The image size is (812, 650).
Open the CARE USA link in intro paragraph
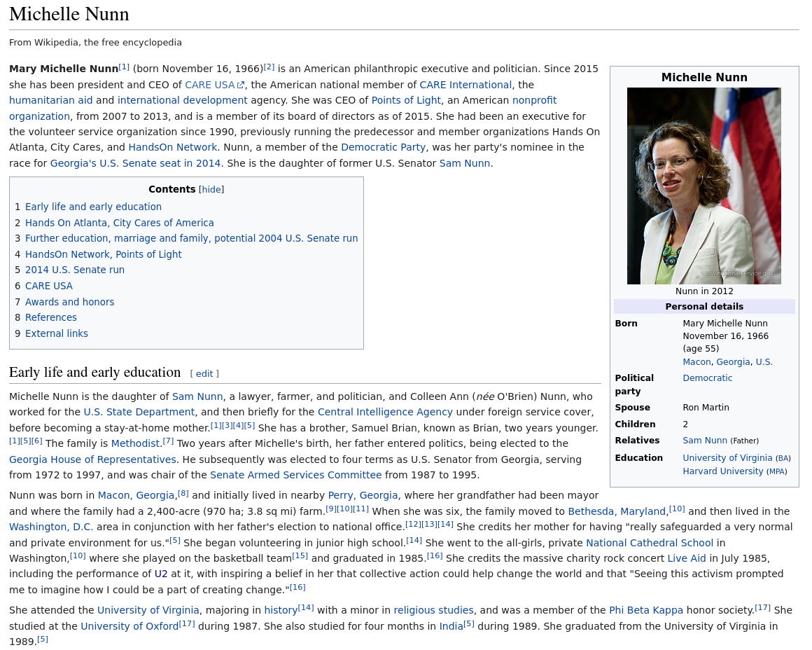[x=210, y=85]
